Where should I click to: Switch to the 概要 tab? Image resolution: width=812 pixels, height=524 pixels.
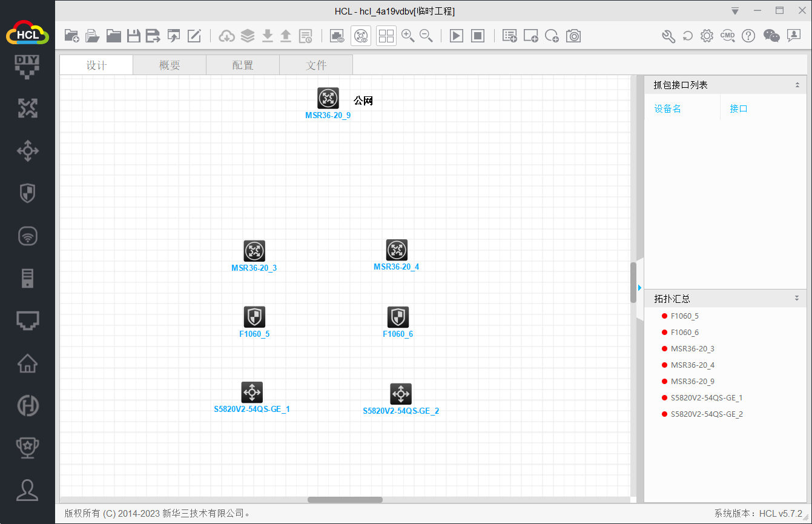pos(170,65)
